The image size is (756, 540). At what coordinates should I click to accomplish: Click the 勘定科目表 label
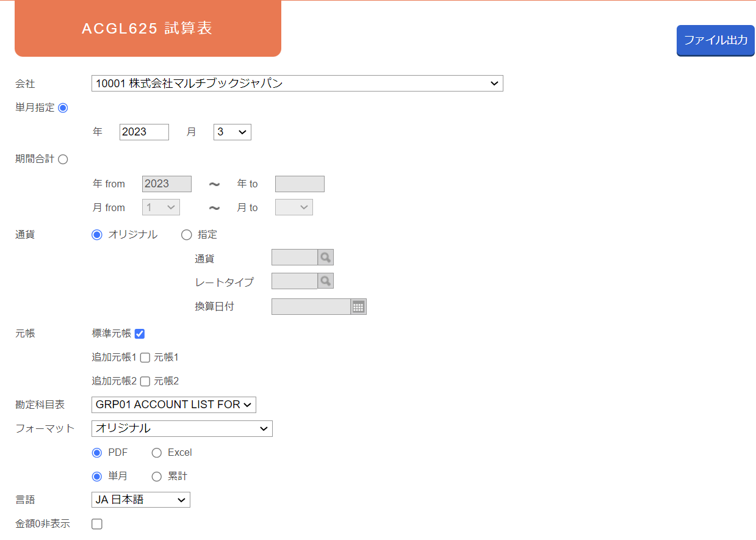[x=40, y=405]
